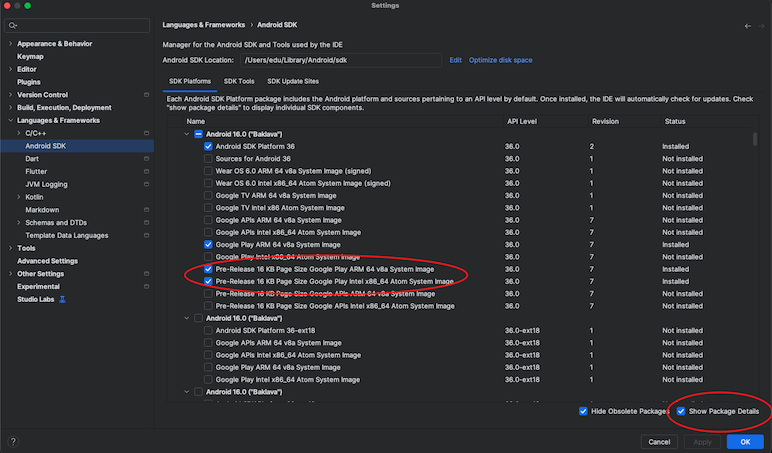The width and height of the screenshot is (772, 453).
Task: Click Languages & Frameworks breadcrumb
Action: [203, 25]
